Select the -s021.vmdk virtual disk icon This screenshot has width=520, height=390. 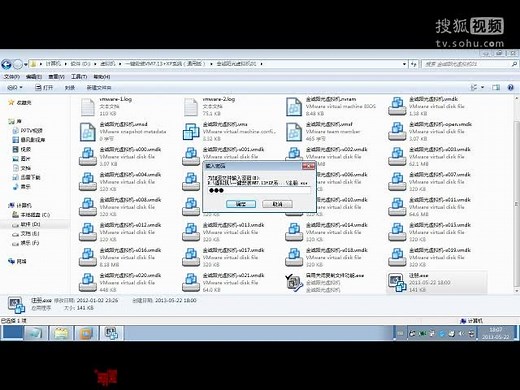(x=191, y=283)
